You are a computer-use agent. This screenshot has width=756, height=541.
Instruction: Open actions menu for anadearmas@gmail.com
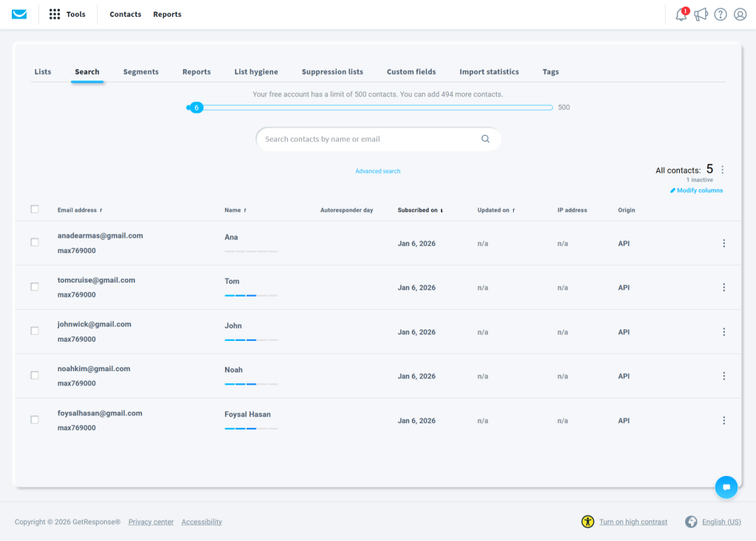click(x=724, y=244)
